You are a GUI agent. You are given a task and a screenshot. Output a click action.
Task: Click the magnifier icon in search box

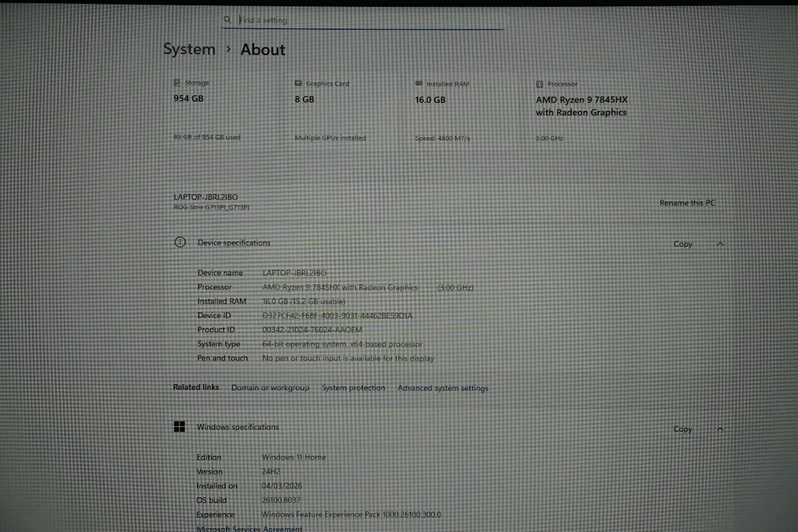(227, 20)
